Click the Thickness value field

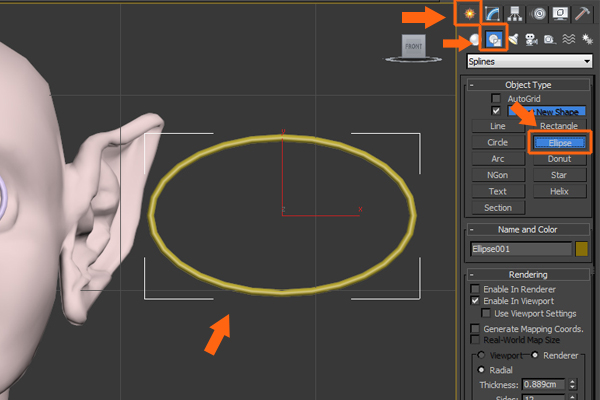point(543,384)
